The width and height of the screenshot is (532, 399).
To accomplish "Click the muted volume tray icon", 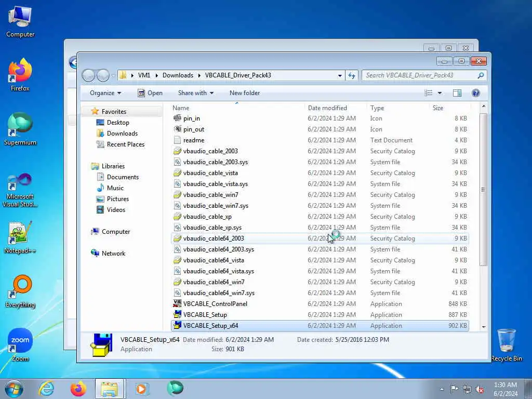I will click(480, 390).
